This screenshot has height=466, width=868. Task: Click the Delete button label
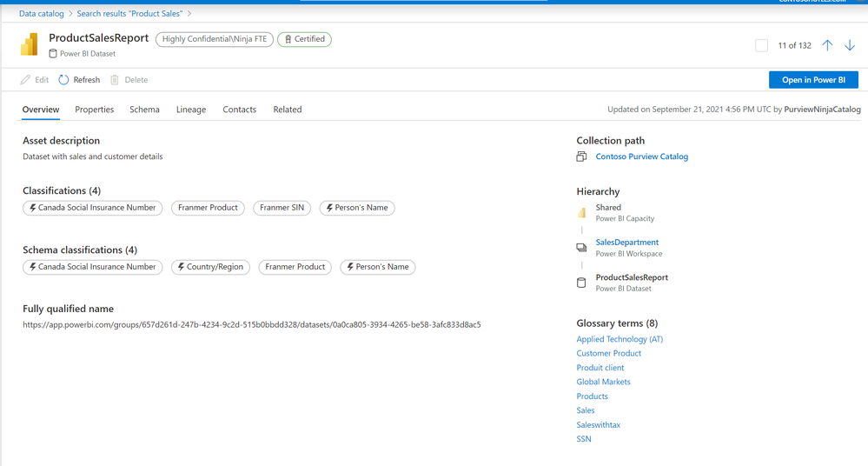point(136,80)
